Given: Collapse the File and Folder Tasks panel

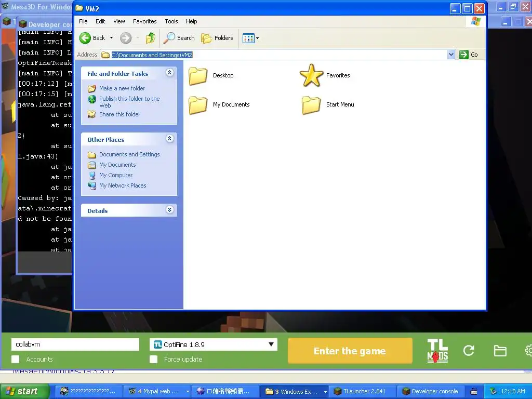Looking at the screenshot, I should (170, 73).
